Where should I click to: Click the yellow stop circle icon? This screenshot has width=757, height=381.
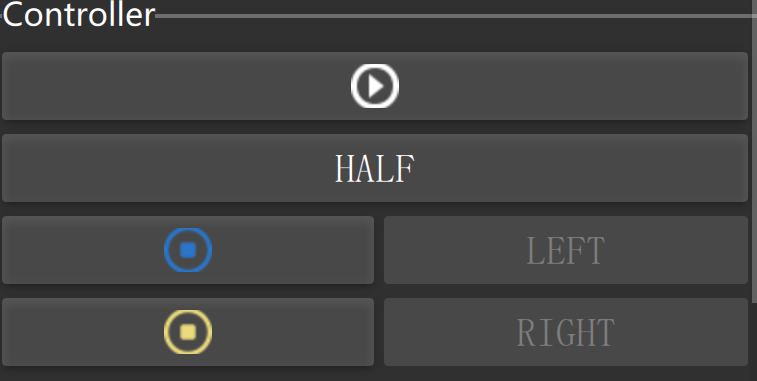[x=188, y=332]
